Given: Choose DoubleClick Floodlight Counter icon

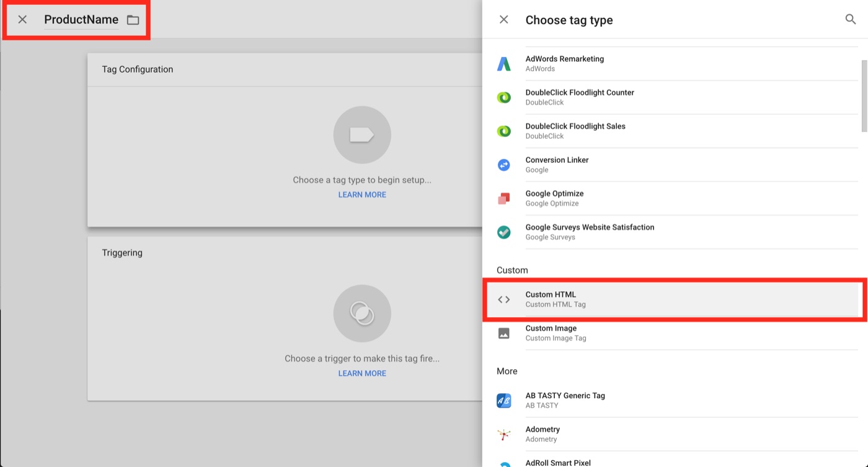Looking at the screenshot, I should pyautogui.click(x=504, y=97).
